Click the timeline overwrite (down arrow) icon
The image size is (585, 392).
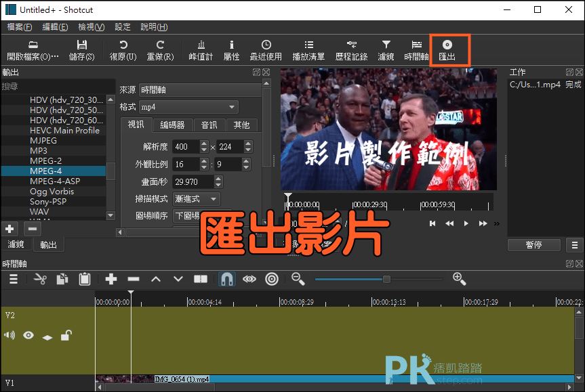coord(178,279)
